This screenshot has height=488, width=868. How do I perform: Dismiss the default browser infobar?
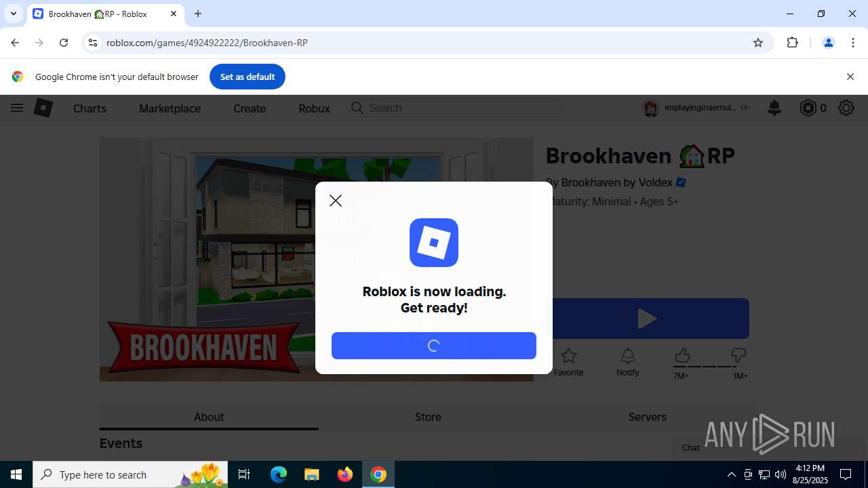(850, 77)
